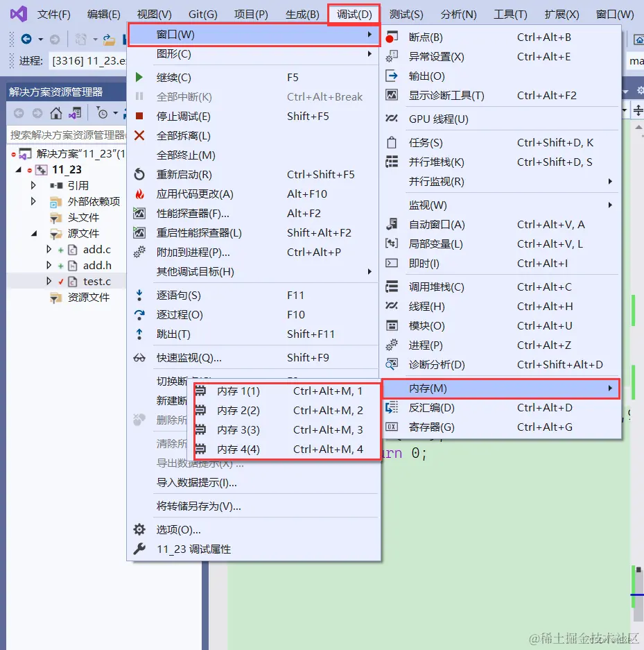Click the Apply Code Changes flame icon
The height and width of the screenshot is (650, 644).
pyautogui.click(x=139, y=194)
